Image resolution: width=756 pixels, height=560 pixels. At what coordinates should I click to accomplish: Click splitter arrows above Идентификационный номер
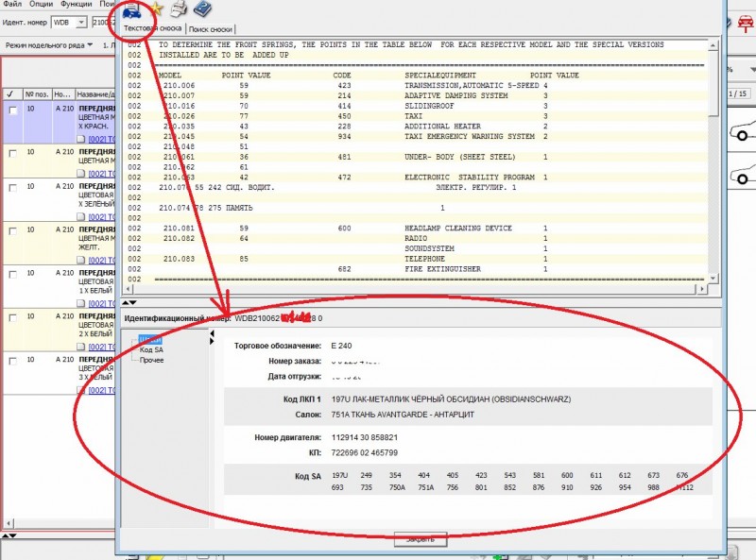point(129,302)
